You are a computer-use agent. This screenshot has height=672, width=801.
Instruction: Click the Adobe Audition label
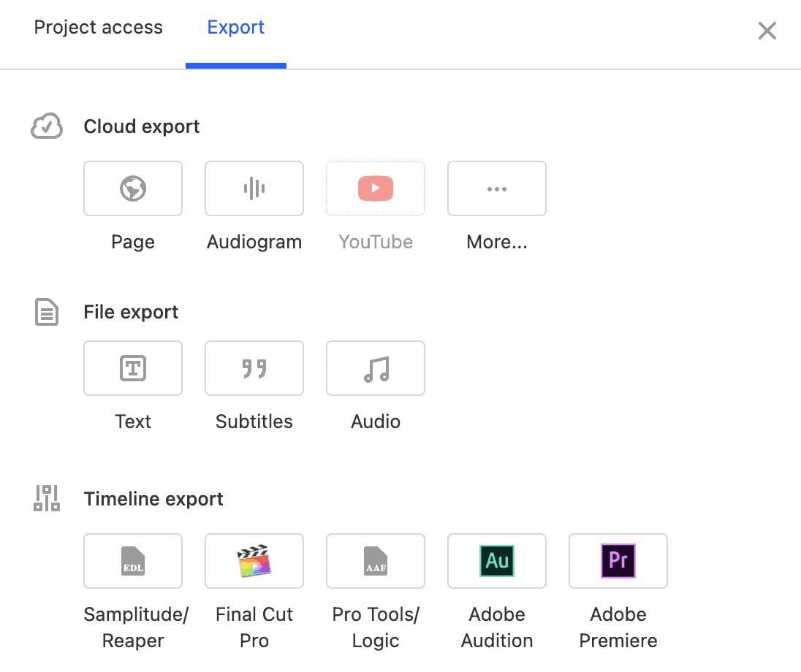click(497, 627)
